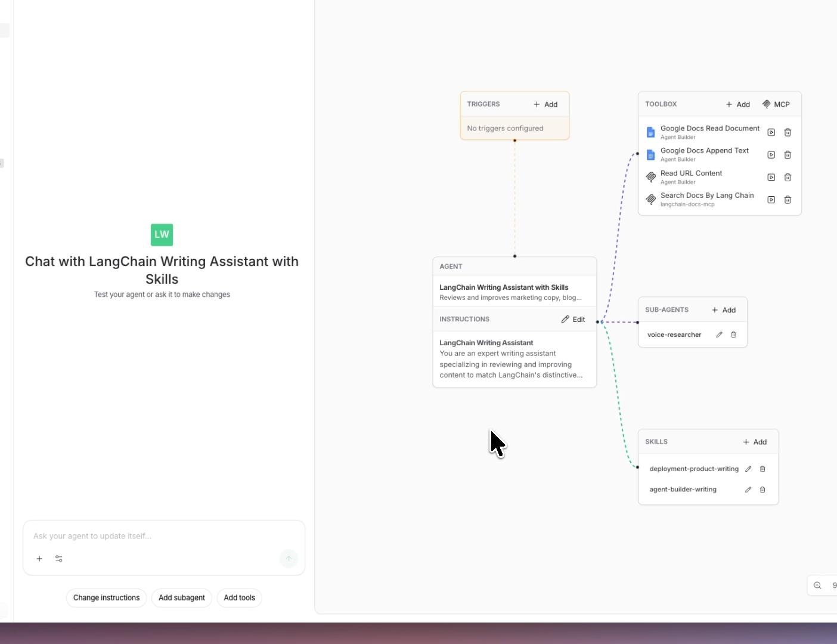Select the Google Docs Read Document entry
Viewport: 837px width, 644px height.
click(x=710, y=132)
